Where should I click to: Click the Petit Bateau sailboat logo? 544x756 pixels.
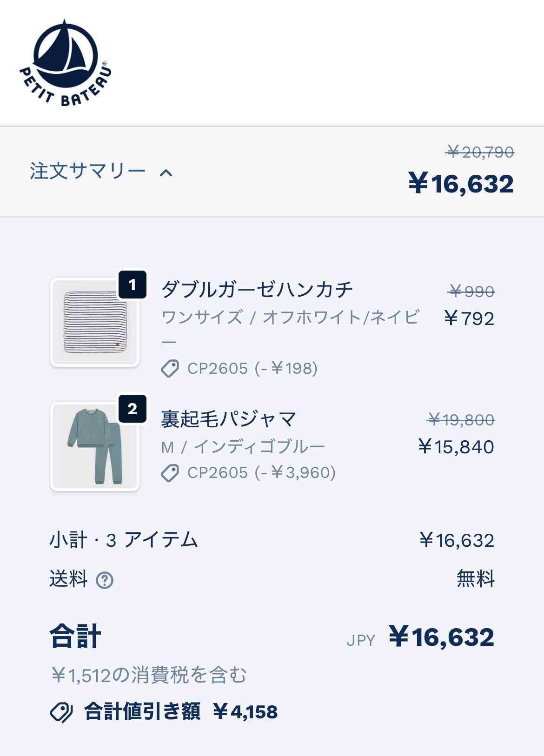pos(66,63)
